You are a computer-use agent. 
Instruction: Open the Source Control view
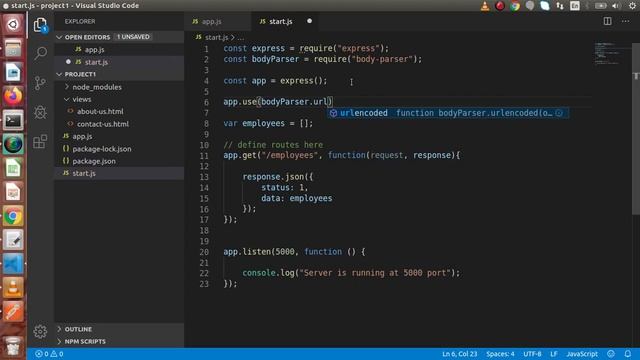pyautogui.click(x=40, y=83)
